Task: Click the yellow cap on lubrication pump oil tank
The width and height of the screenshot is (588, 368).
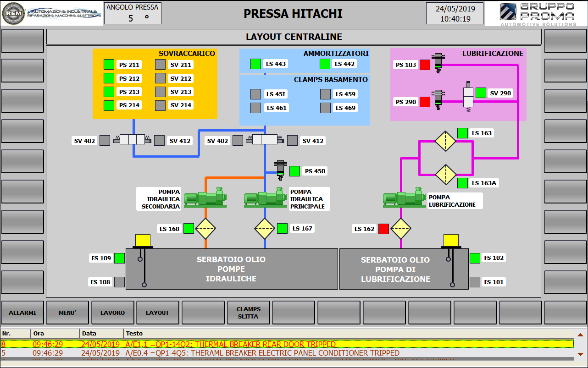Action: [451, 240]
